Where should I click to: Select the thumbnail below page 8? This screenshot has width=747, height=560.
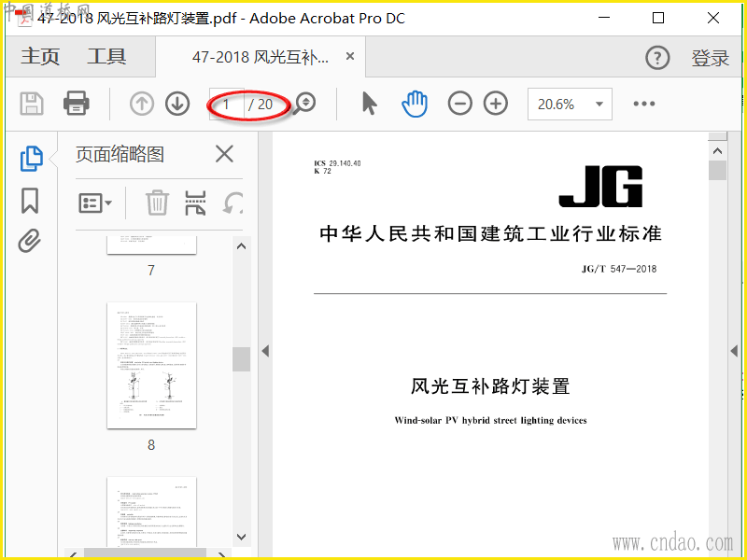pyautogui.click(x=151, y=511)
